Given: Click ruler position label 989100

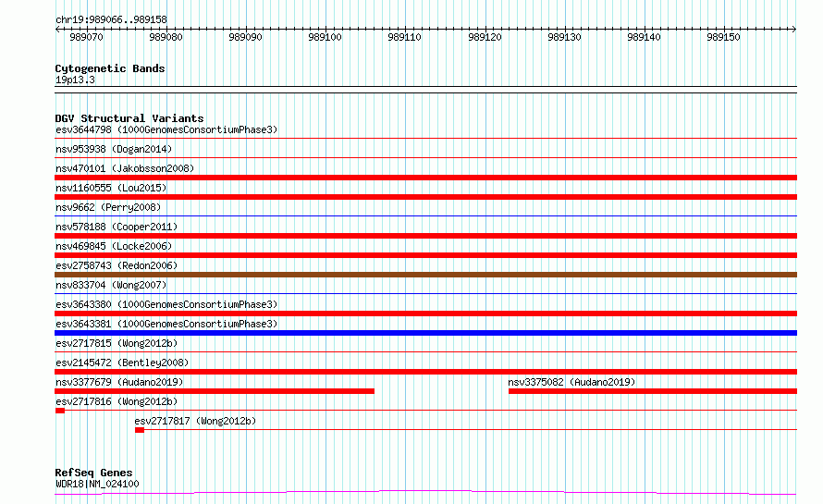Looking at the screenshot, I should pyautogui.click(x=325, y=37).
